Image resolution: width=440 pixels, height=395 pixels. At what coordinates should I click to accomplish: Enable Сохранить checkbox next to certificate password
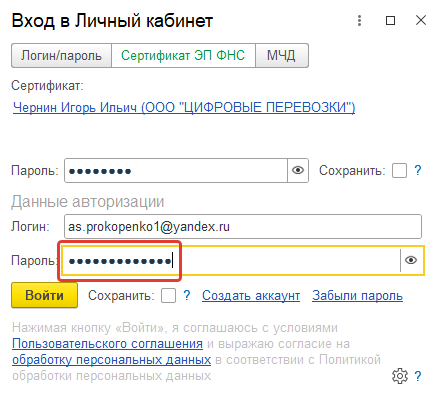pos(399,171)
